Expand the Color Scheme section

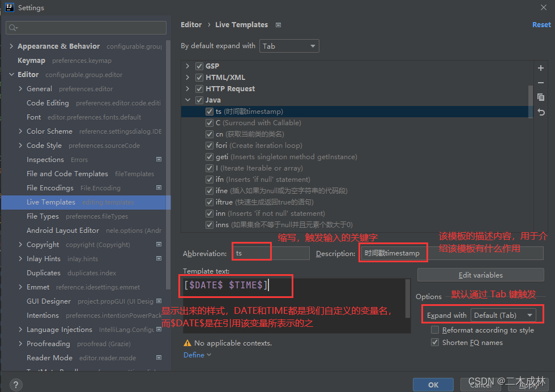pyautogui.click(x=20, y=131)
